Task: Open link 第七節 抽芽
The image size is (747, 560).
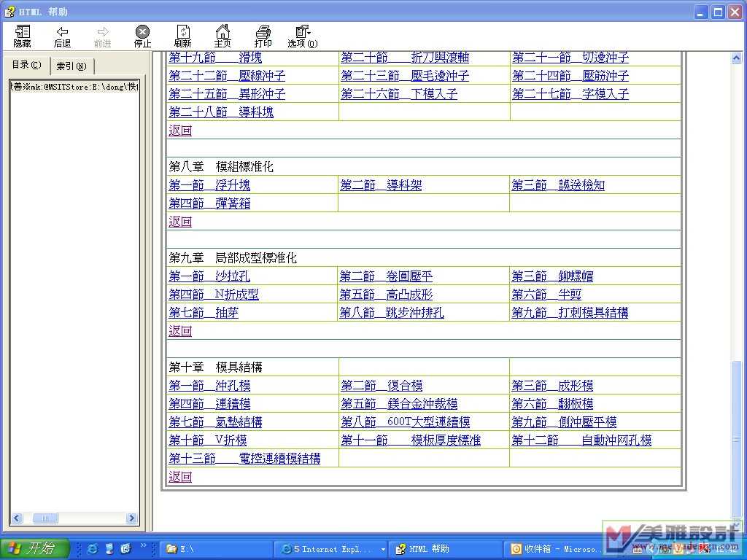Action: click(x=204, y=313)
